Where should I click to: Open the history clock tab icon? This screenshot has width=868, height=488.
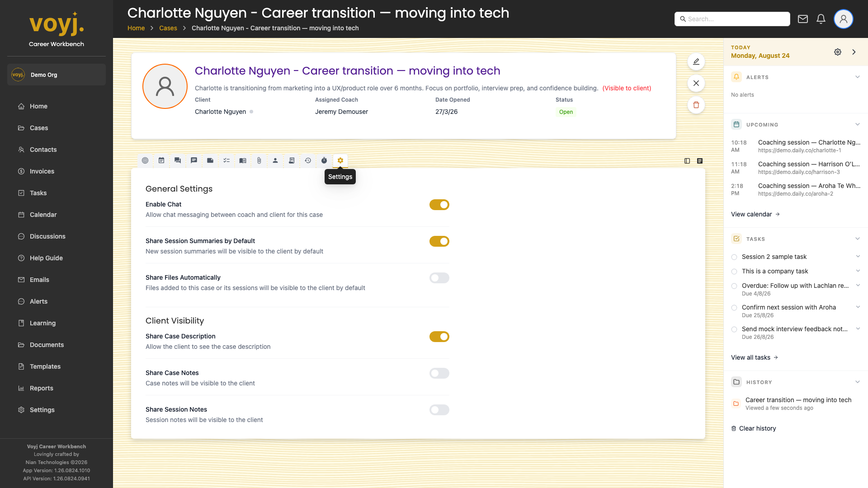click(x=308, y=160)
